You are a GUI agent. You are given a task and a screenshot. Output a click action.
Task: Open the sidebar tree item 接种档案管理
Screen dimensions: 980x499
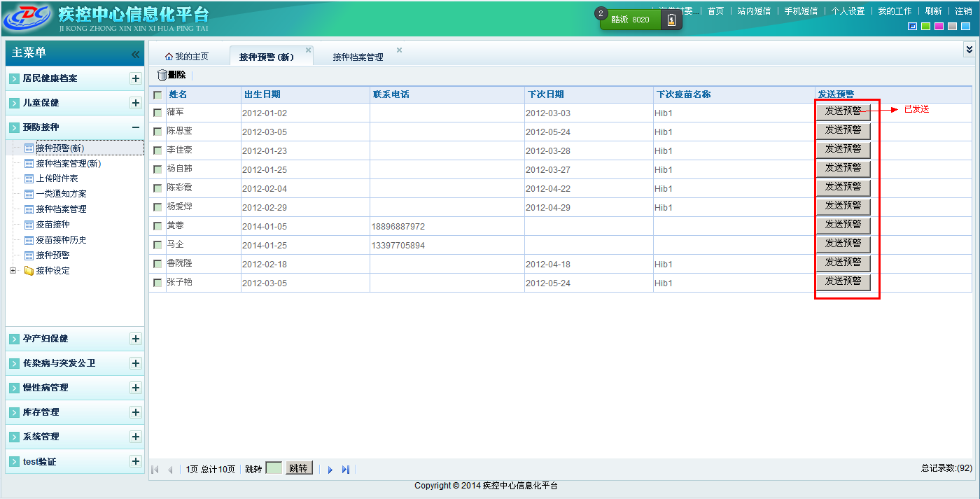(x=62, y=209)
